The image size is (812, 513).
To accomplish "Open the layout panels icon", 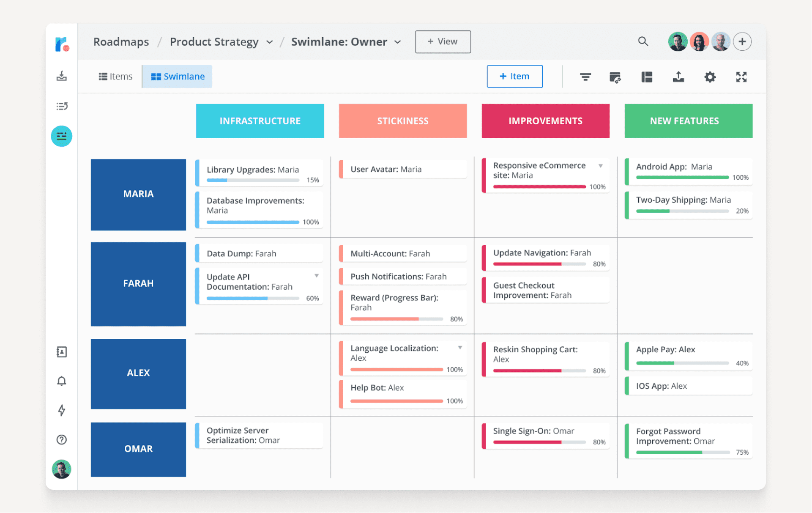I will tap(647, 77).
